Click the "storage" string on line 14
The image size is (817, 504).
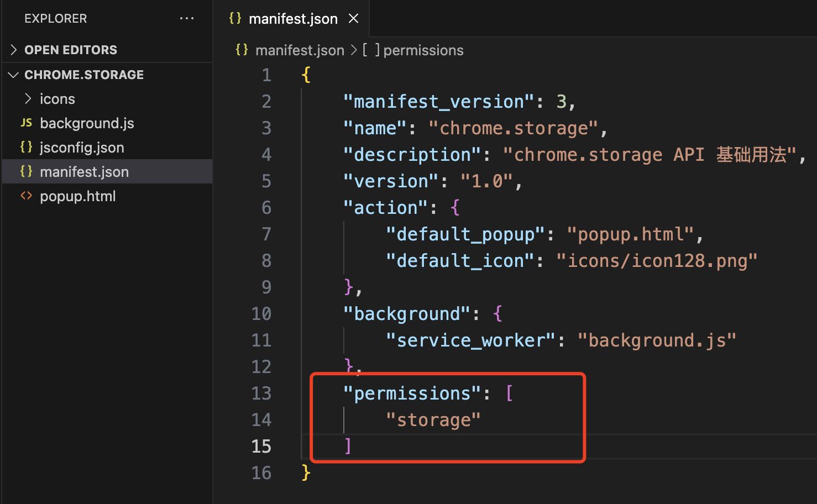[x=433, y=420]
